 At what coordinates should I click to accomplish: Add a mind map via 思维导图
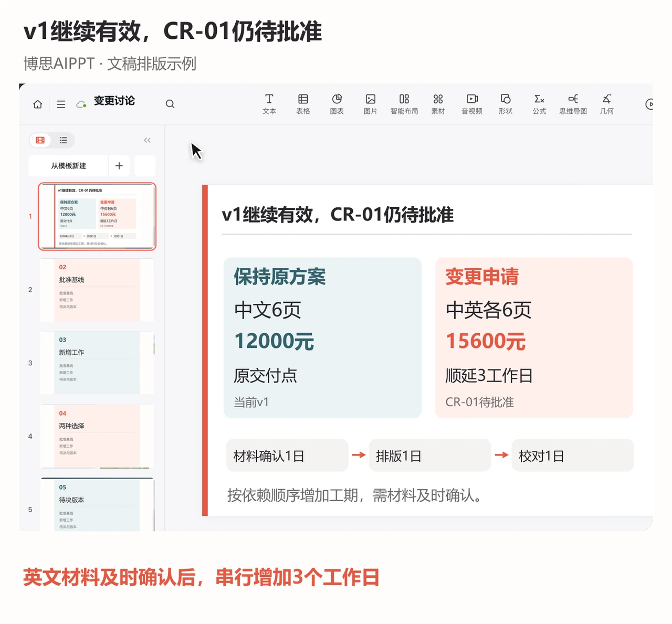pos(573,104)
